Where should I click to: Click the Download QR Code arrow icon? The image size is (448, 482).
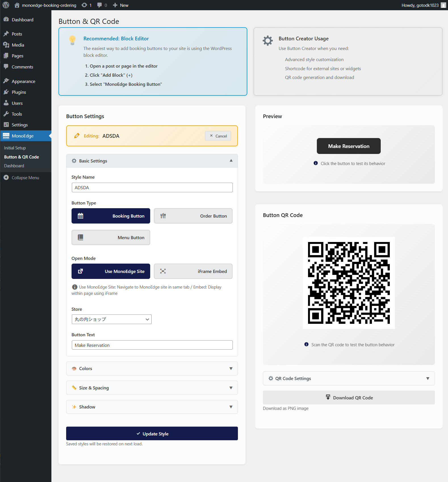(328, 397)
